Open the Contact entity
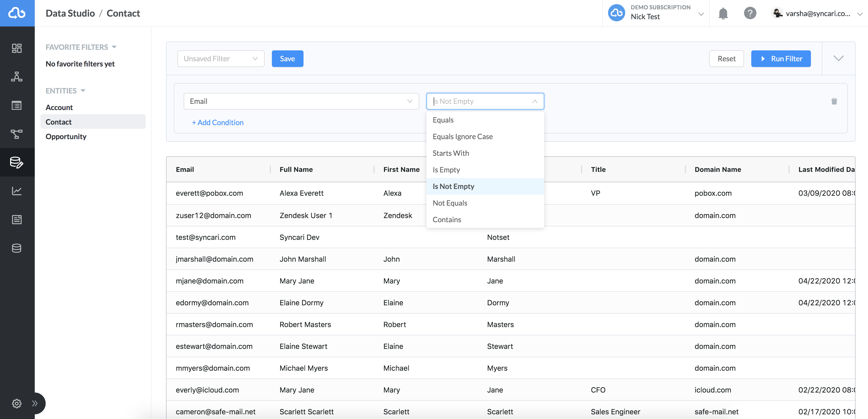 click(93, 122)
